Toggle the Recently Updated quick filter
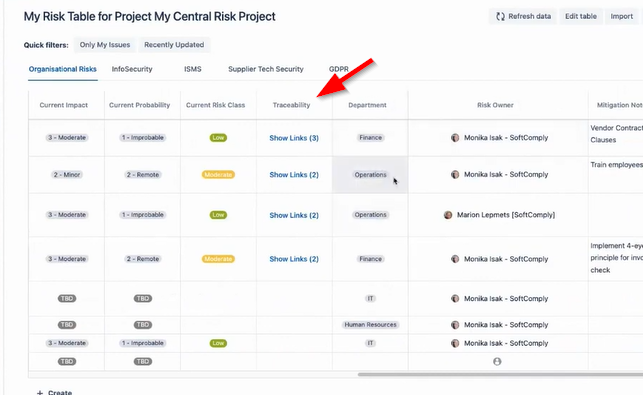The image size is (643, 395). (174, 45)
